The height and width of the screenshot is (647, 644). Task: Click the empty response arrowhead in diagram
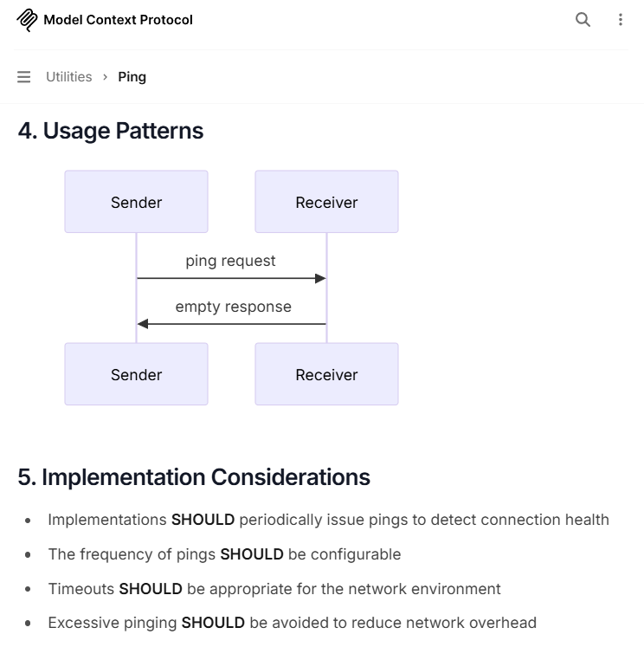tap(143, 324)
